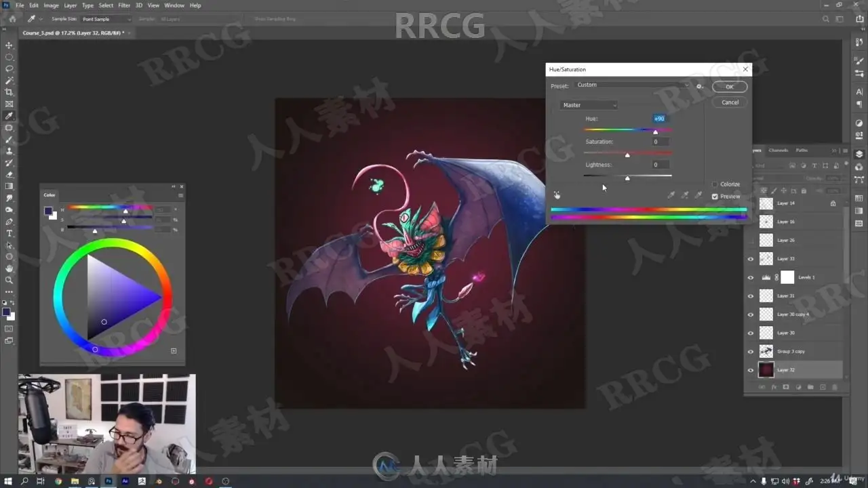
Task: Open the Preset dropdown in Hue/Saturation
Action: (632, 85)
